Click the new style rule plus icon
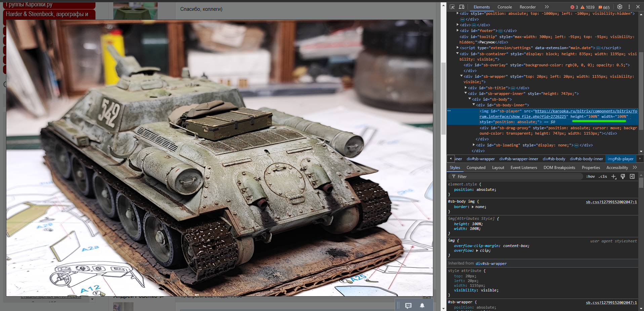The height and width of the screenshot is (311, 644). pyautogui.click(x=613, y=177)
